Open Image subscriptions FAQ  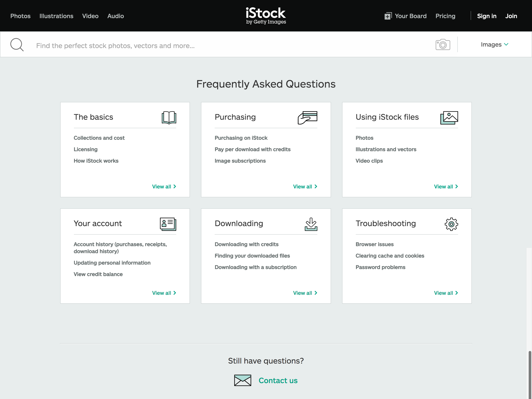(240, 161)
